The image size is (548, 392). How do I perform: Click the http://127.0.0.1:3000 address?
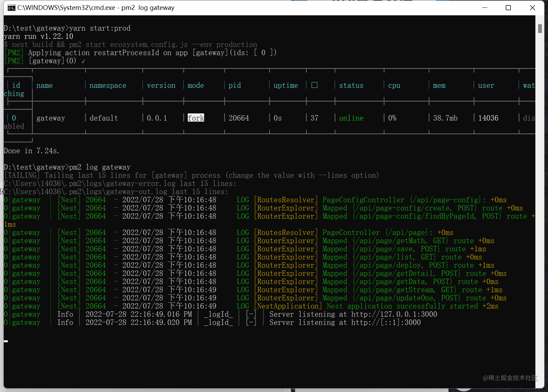coord(394,314)
